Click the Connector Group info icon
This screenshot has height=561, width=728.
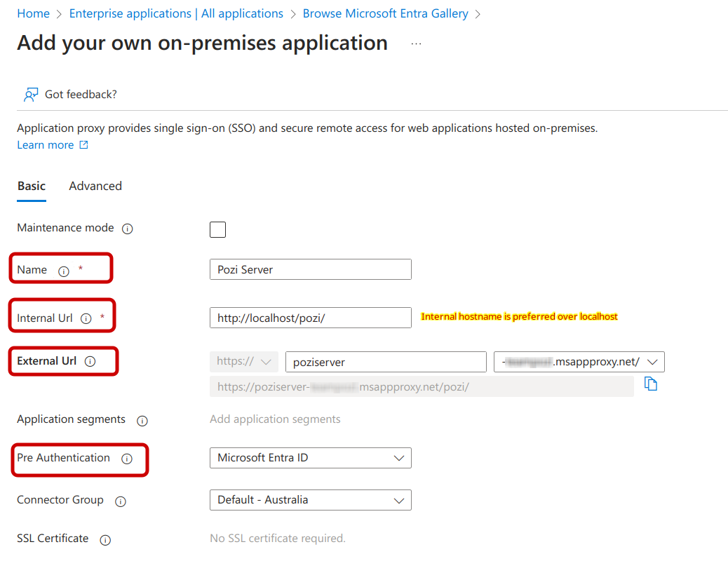tap(121, 501)
